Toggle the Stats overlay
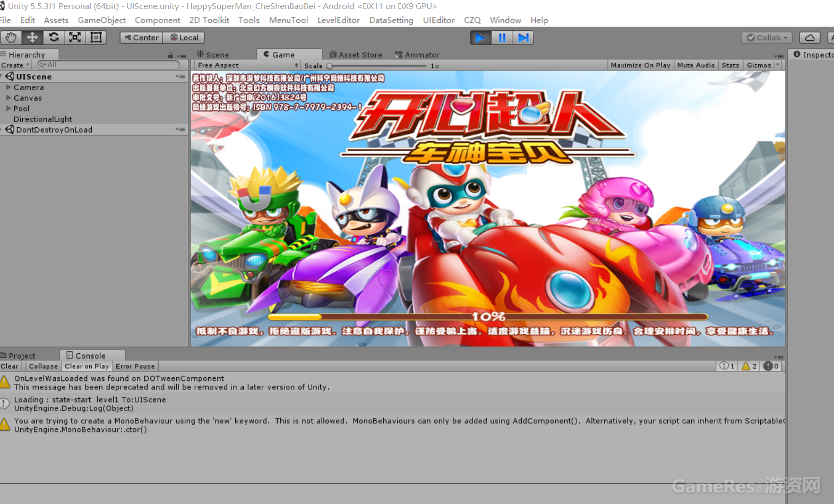The image size is (834, 504). point(730,65)
